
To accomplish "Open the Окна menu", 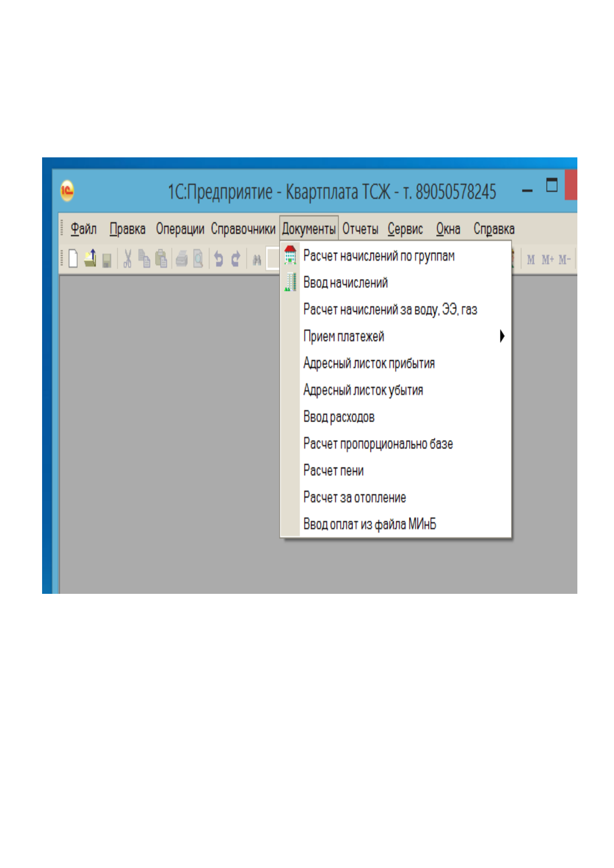I will tap(448, 229).
